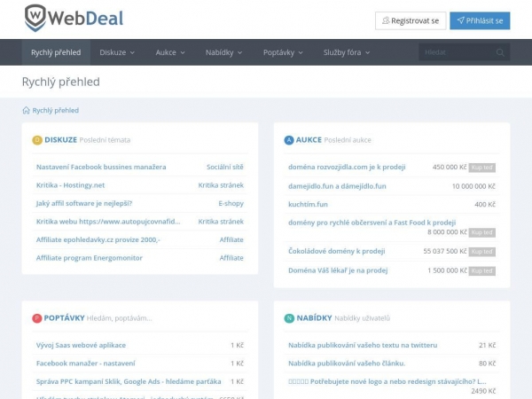532x399 pixels.
Task: Expand the Poptávky dropdown menu
Action: 283,52
